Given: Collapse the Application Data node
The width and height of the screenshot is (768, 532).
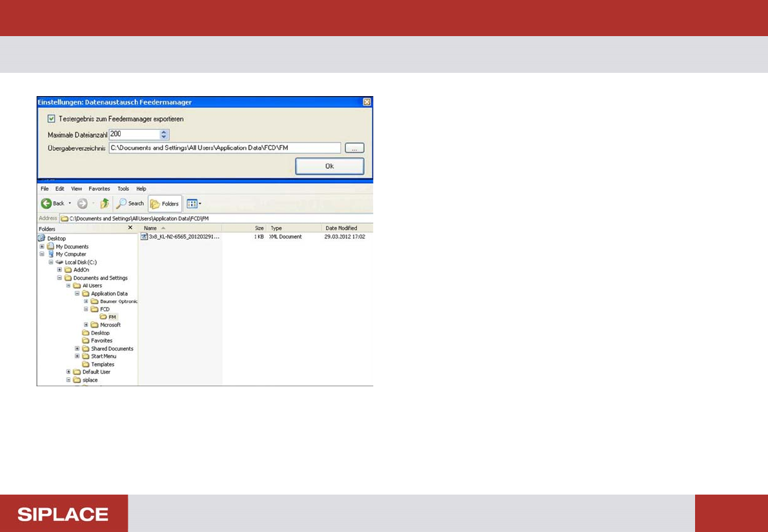Looking at the screenshot, I should pos(77,293).
